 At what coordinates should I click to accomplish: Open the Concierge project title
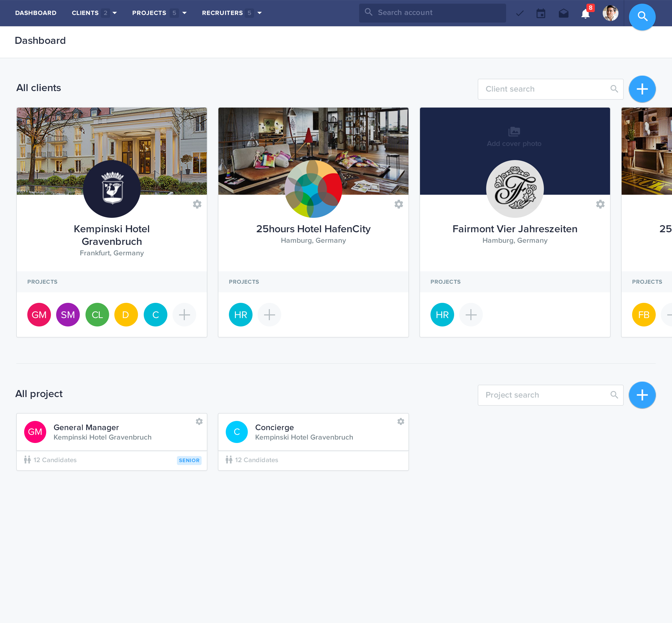coord(275,427)
